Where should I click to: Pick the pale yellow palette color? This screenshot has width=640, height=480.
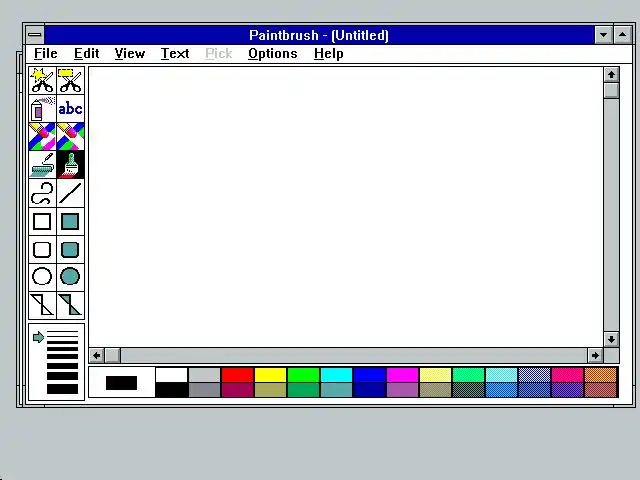coord(436,375)
